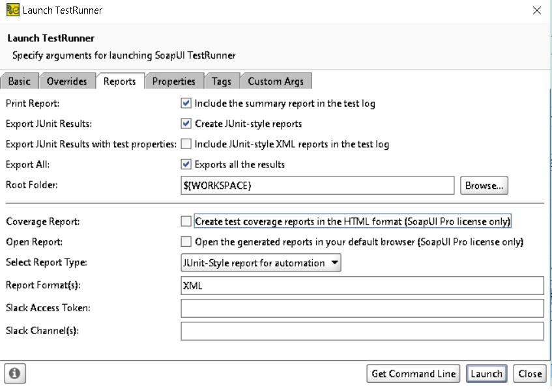The width and height of the screenshot is (552, 392).
Task: Click the info icon at bottom left
Action: [x=14, y=374]
